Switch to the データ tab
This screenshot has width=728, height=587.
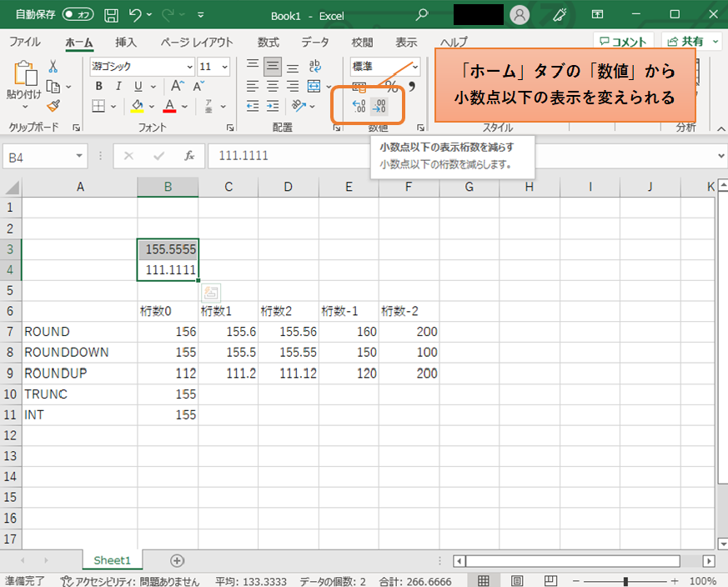tap(314, 43)
